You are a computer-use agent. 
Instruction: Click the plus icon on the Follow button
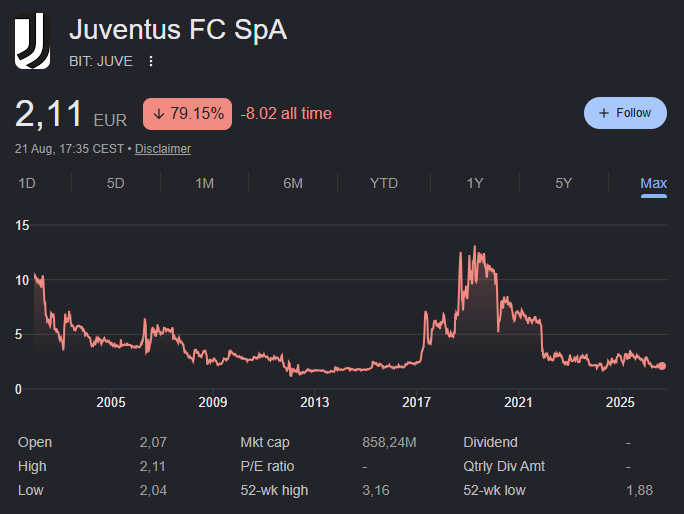(604, 113)
